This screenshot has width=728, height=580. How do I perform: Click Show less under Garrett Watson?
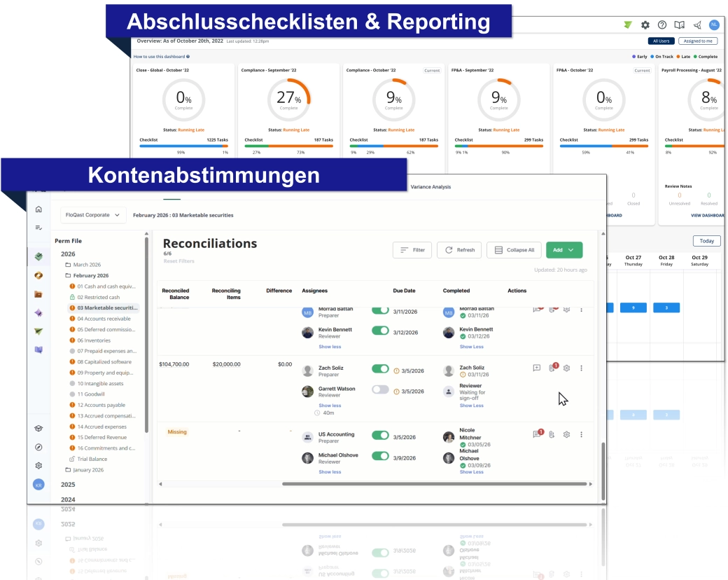tap(330, 406)
